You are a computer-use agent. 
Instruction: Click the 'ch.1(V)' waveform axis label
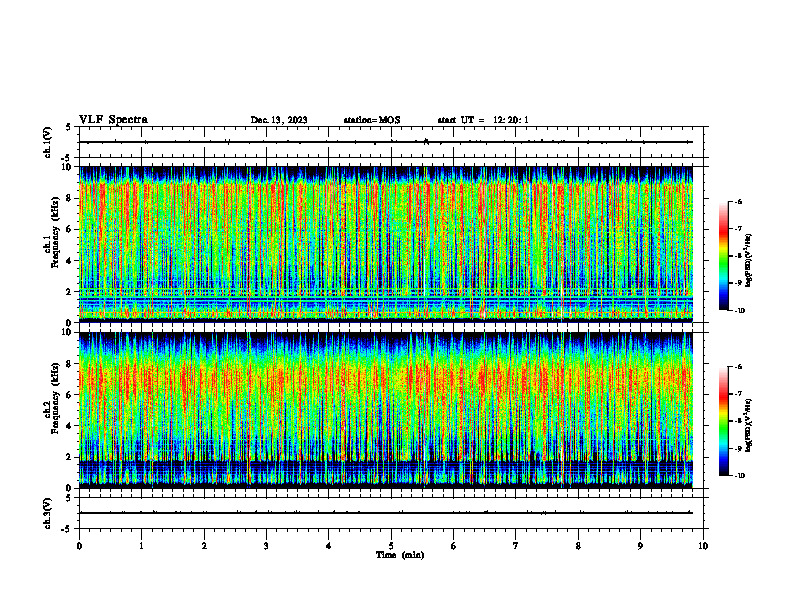point(47,142)
